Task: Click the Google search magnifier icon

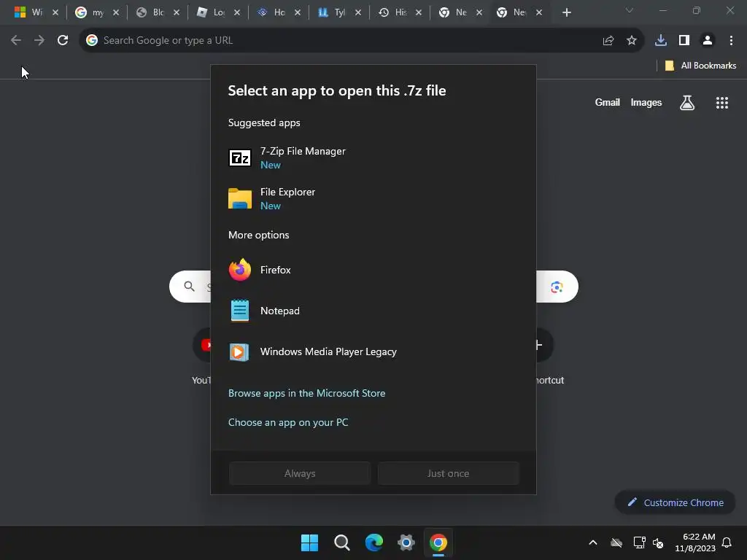Action: pyautogui.click(x=189, y=286)
